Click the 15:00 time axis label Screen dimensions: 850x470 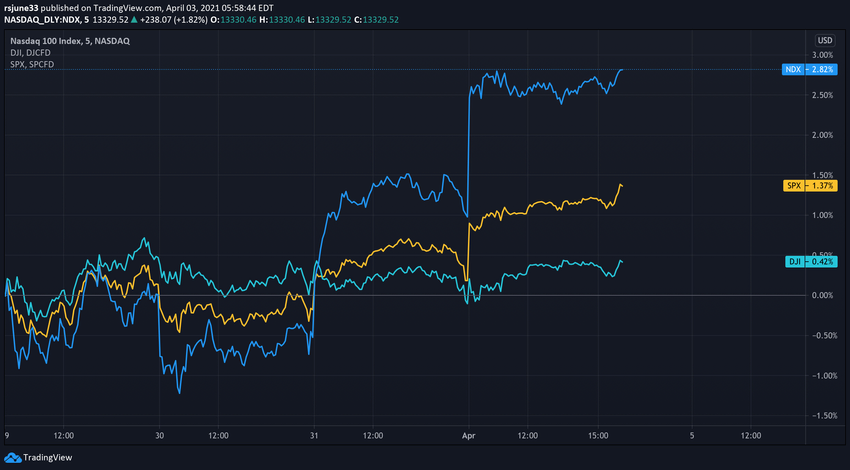click(x=598, y=435)
